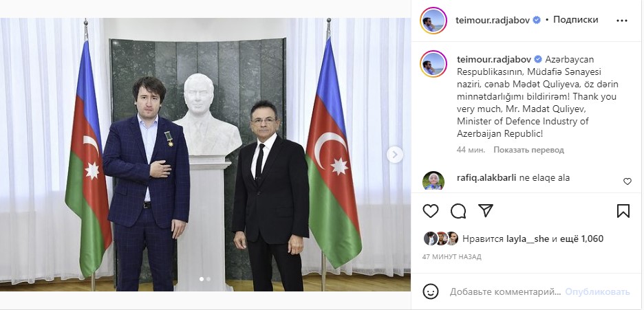Screen dimensions: 644x310
Task: Click Показать перевод translation link
Action: pyautogui.click(x=528, y=150)
